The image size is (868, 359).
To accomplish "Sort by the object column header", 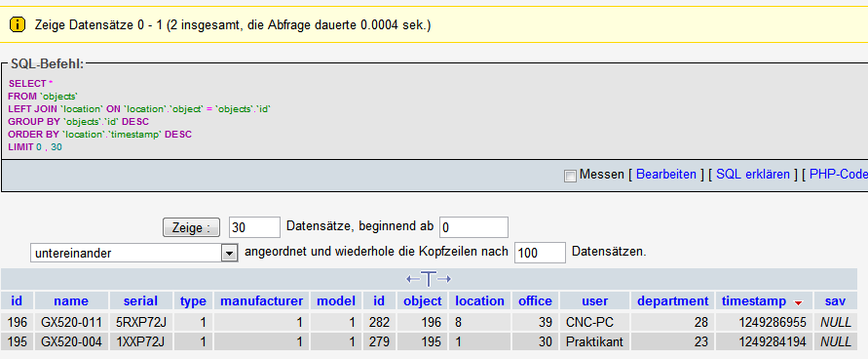I will click(x=423, y=300).
